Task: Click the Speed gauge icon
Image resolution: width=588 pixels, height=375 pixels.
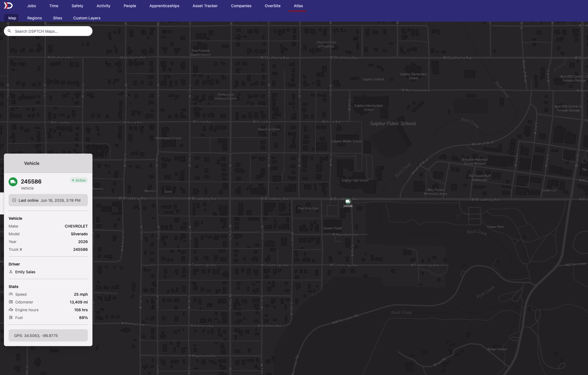Action: pyautogui.click(x=11, y=294)
